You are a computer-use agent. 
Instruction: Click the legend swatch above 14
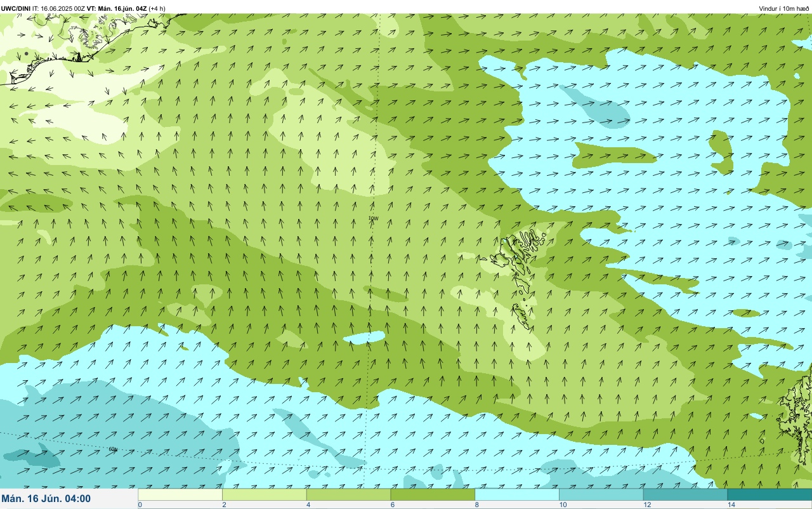coord(769,494)
